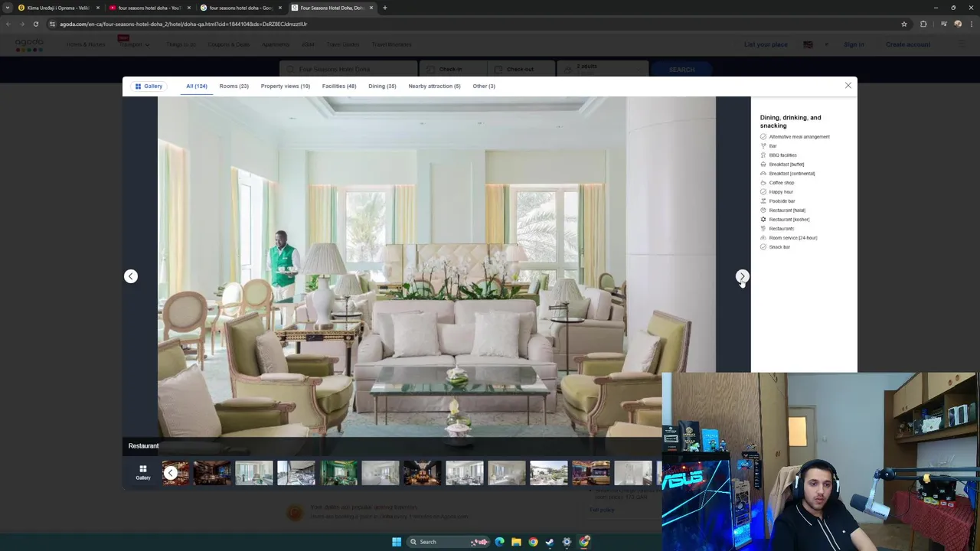Open the Settings gear in the taskbar

click(567, 542)
